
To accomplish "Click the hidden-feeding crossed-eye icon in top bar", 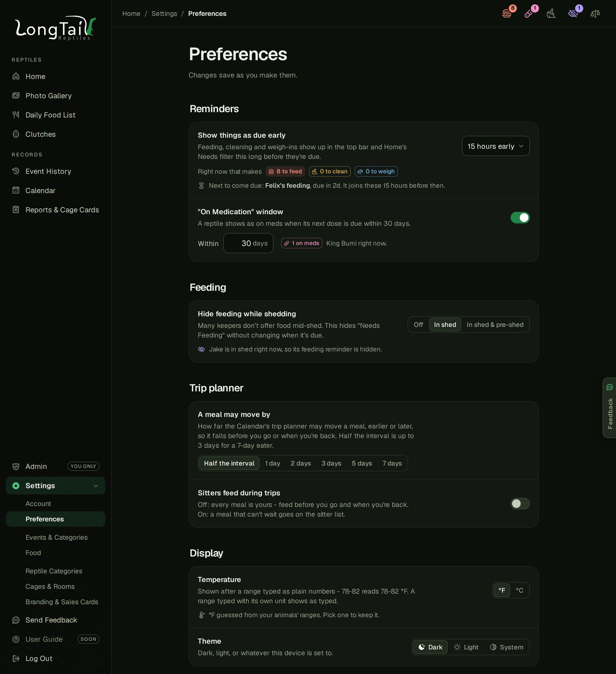I will tap(573, 13).
